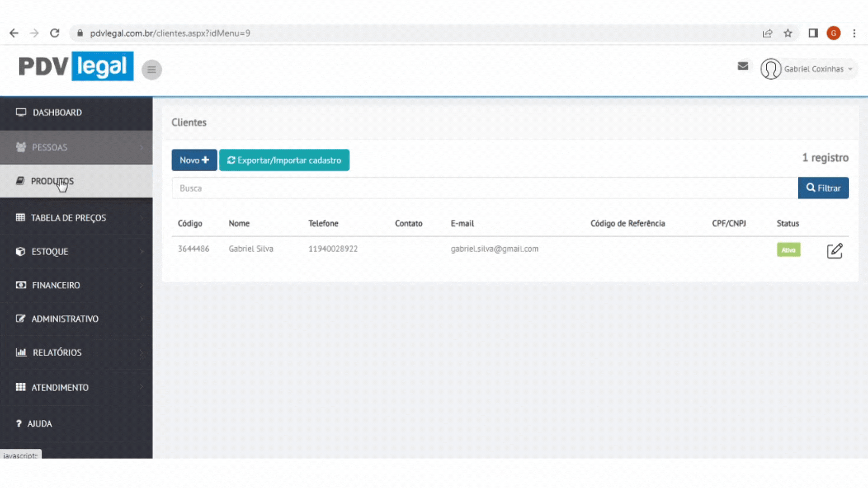Click the Filtrar search button

click(823, 188)
